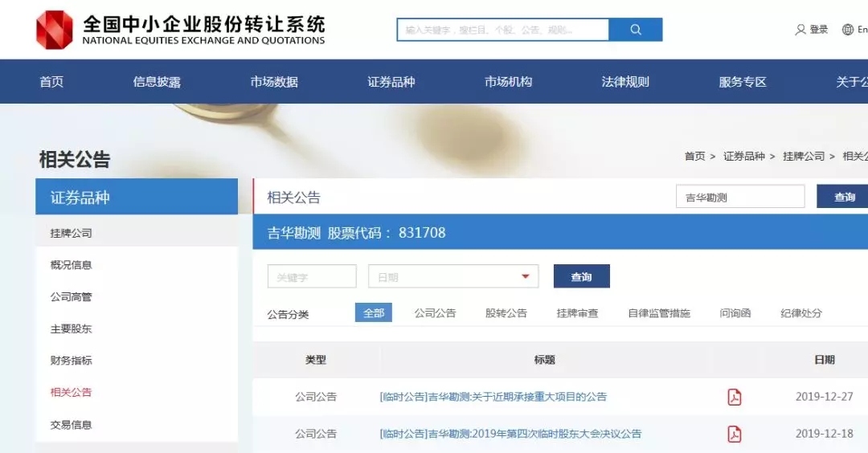Image resolution: width=868 pixels, height=453 pixels.
Task: Select 公司高管 in left sidebar
Action: tap(71, 297)
